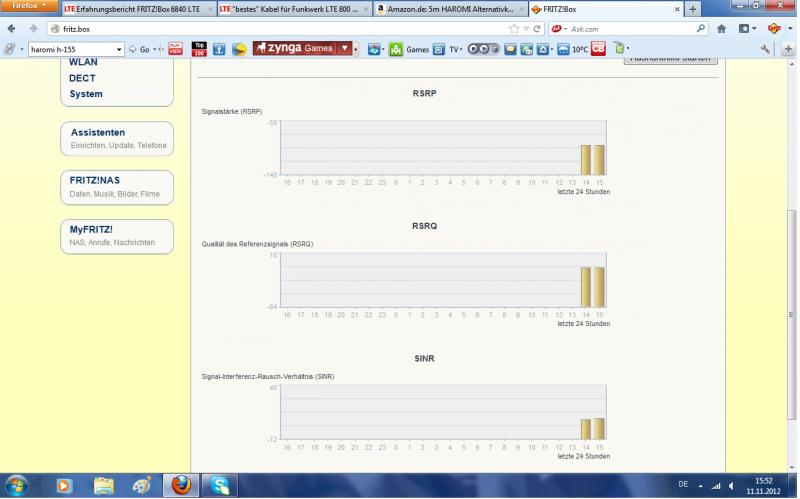Open a new browser tab
800x499 pixels.
pyautogui.click(x=692, y=9)
